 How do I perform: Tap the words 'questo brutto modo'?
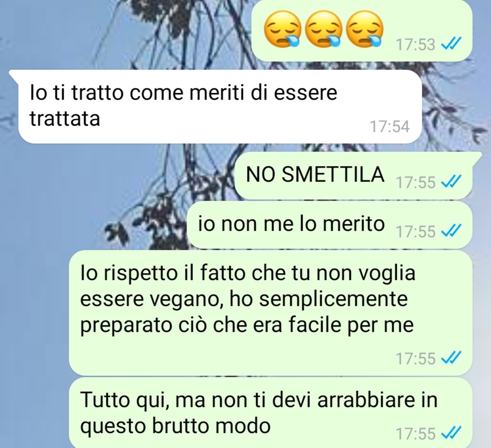[x=175, y=427]
